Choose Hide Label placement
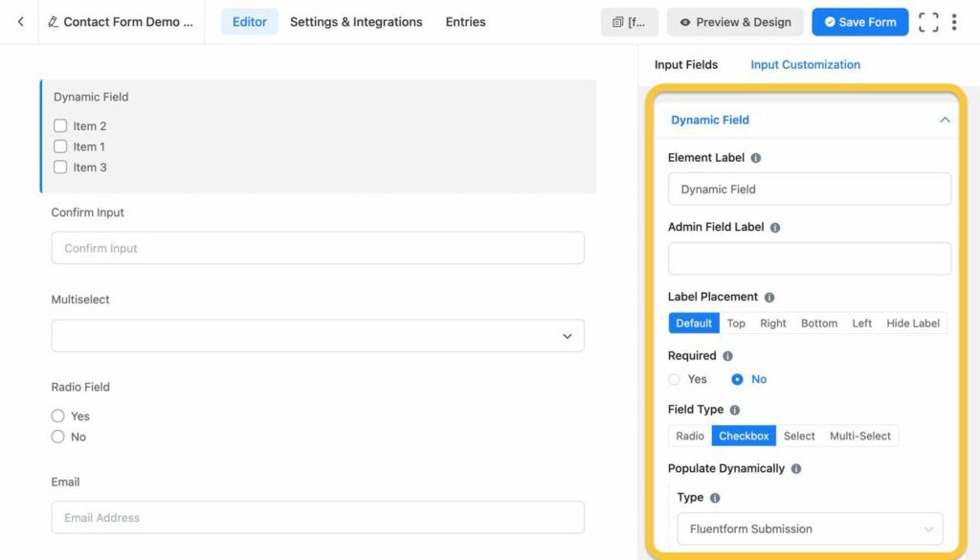 [913, 324]
